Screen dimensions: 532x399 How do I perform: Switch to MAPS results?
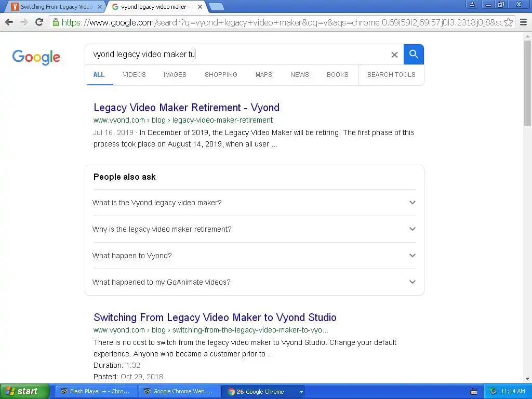coord(264,75)
